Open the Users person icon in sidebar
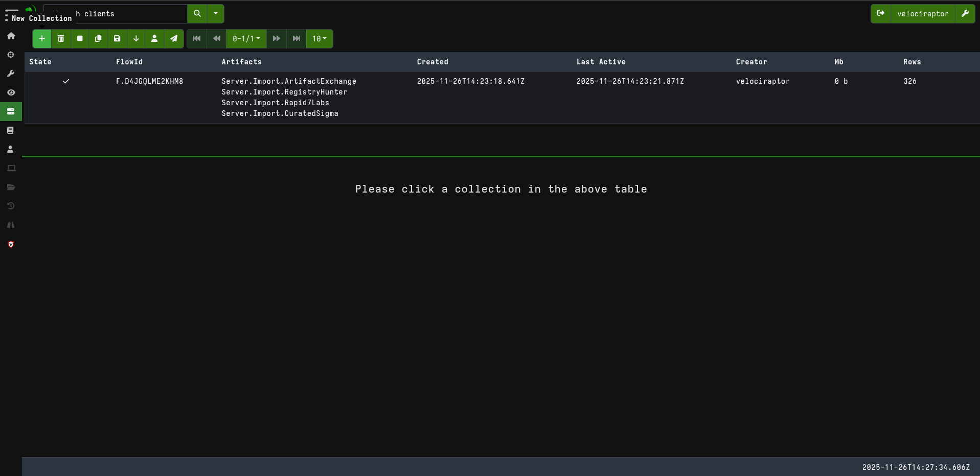Viewport: 980px width, 476px height. (x=11, y=149)
